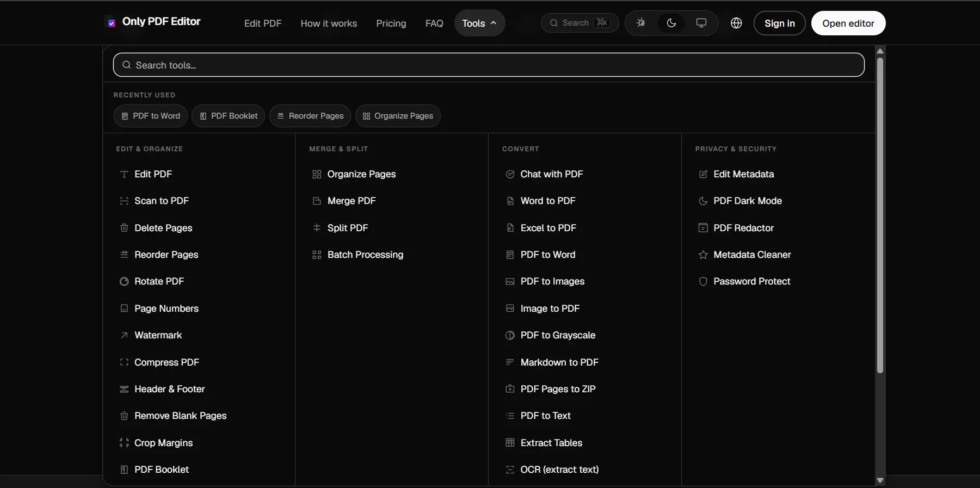
Task: Click the tools panel scrollbar thumb
Action: coord(880,215)
